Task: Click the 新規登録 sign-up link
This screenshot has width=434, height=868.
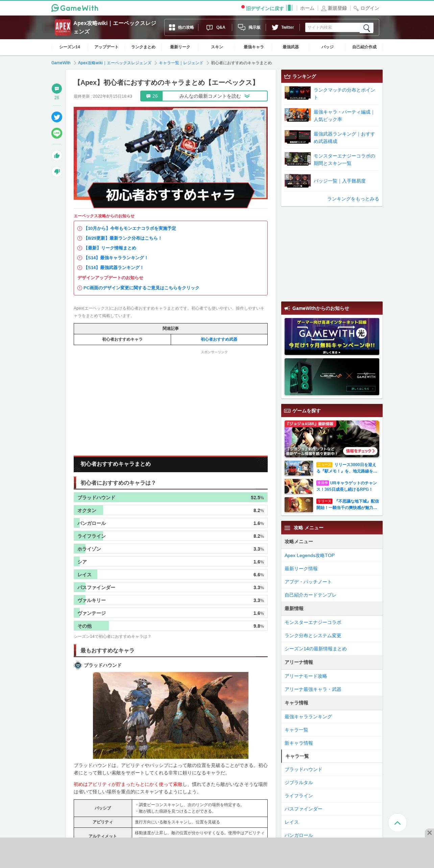Action: pos(334,8)
